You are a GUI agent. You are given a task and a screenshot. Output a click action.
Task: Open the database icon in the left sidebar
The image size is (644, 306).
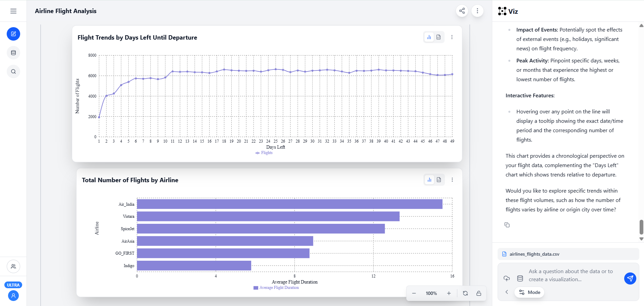13,53
